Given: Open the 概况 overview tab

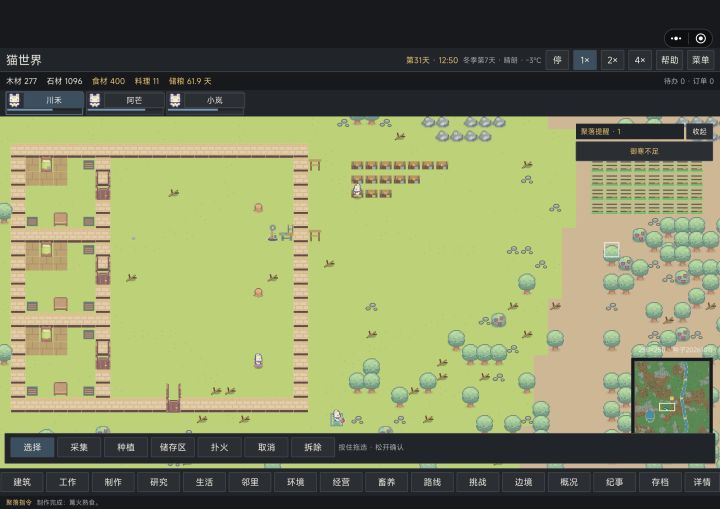Looking at the screenshot, I should [x=569, y=482].
